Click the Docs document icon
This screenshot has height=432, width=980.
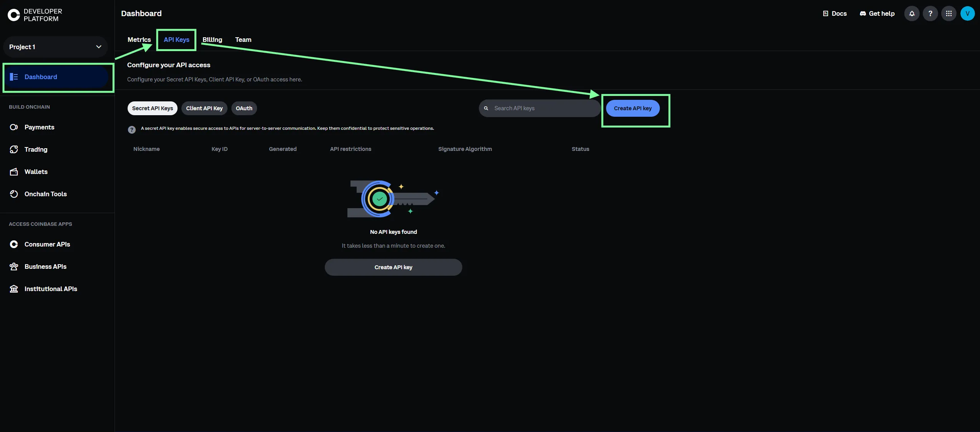tap(825, 13)
